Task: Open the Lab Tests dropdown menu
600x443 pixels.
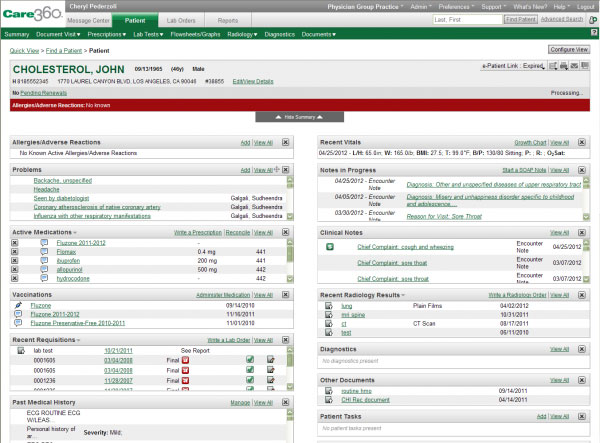Action: click(x=148, y=34)
